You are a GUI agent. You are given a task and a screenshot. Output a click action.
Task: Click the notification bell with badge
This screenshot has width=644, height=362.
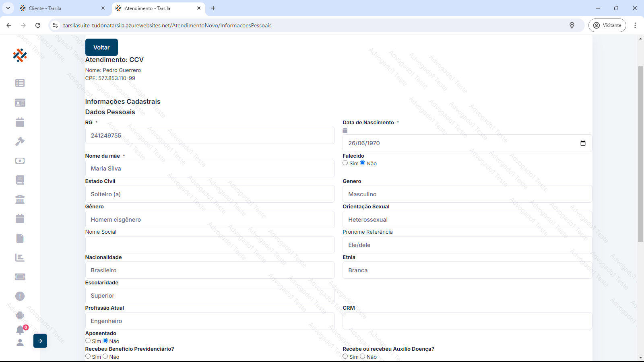(20, 330)
